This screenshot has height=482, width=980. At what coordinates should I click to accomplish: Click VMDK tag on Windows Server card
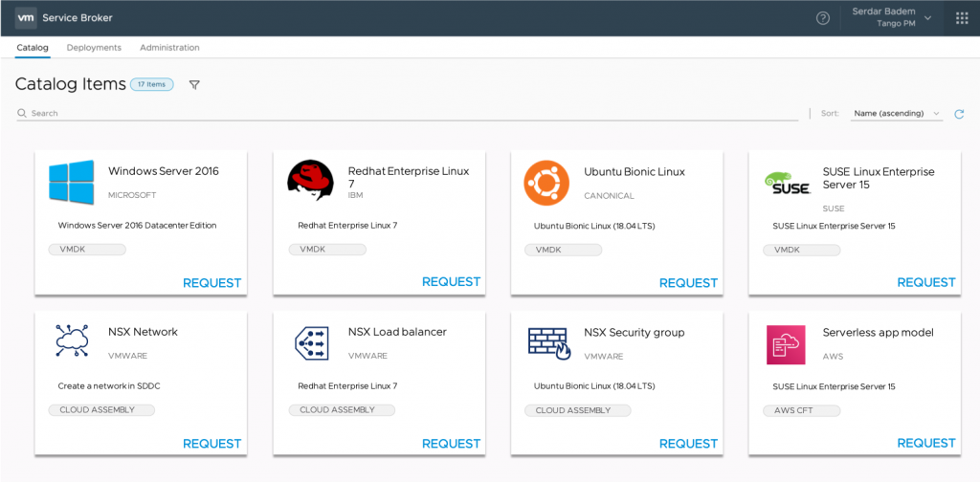(x=87, y=250)
